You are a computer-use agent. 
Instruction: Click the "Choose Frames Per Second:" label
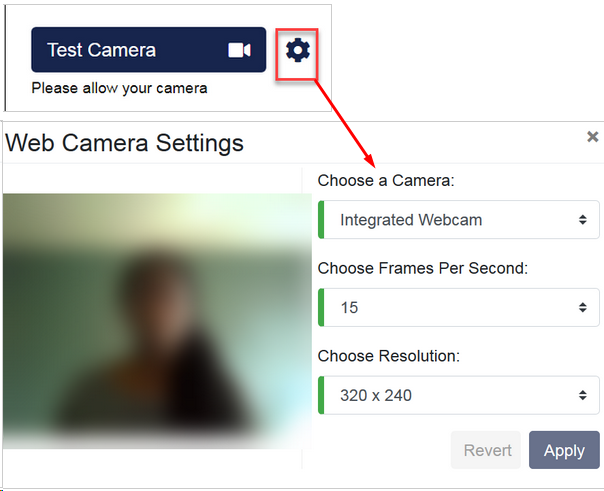coord(422,268)
